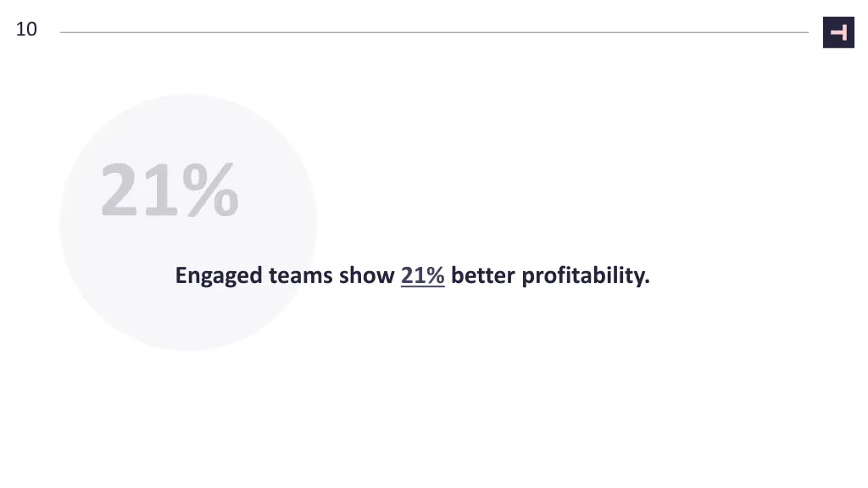The height and width of the screenshot is (488, 868).
Task: Select the word "profitability." in the headline
Action: coord(586,276)
